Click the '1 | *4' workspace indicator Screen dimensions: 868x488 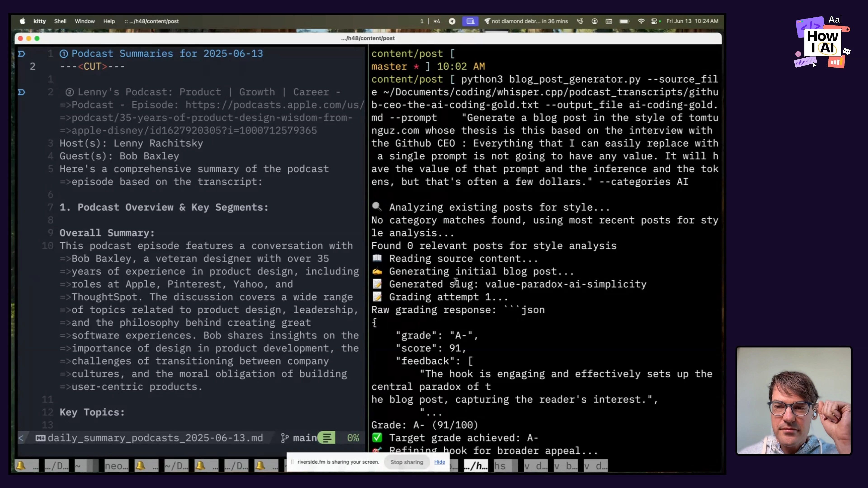pos(430,21)
